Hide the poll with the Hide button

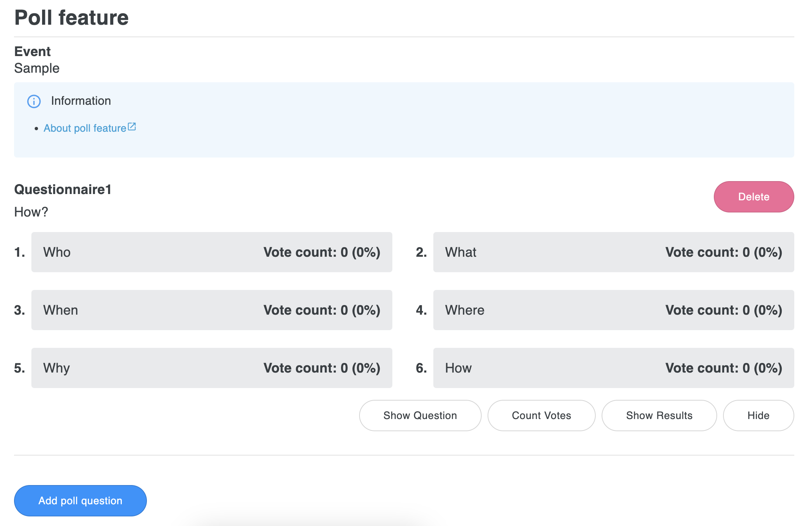point(758,415)
